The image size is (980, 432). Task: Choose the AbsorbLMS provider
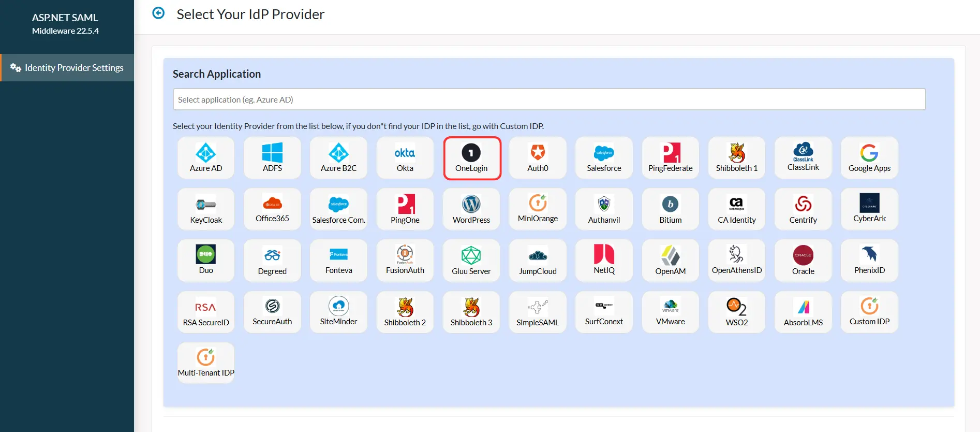click(x=803, y=312)
